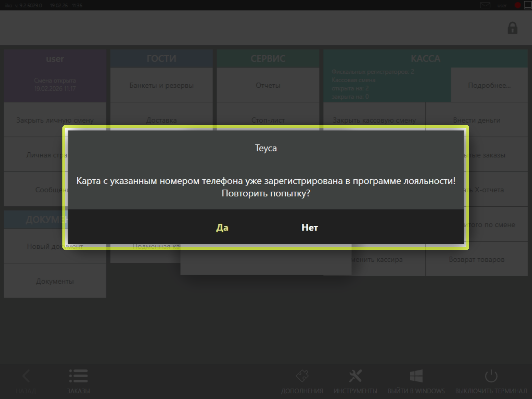Open the Документы tile
This screenshot has width=532, height=399.
[x=55, y=281]
